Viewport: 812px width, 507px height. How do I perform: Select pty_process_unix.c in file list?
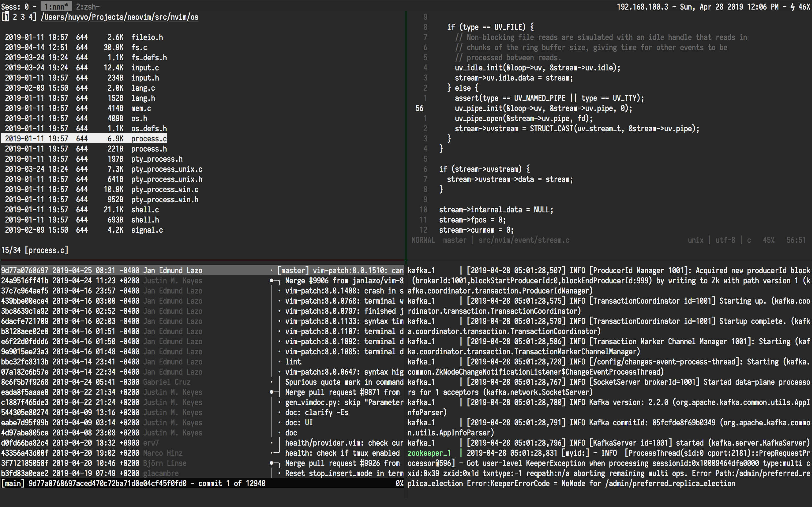pyautogui.click(x=166, y=169)
